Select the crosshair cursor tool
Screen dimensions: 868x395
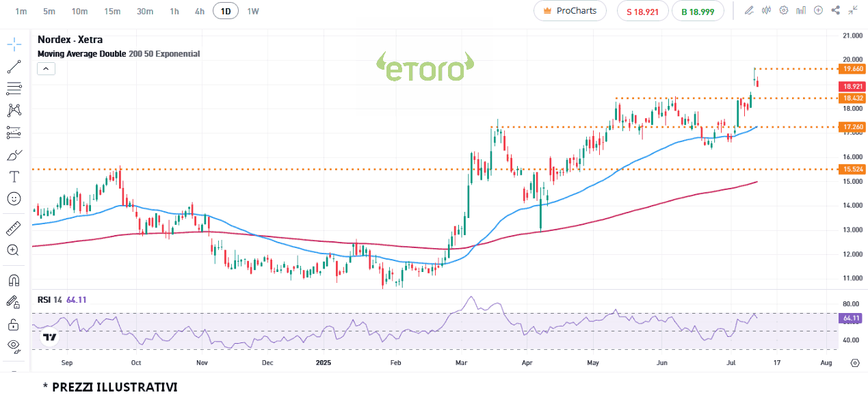(x=14, y=45)
